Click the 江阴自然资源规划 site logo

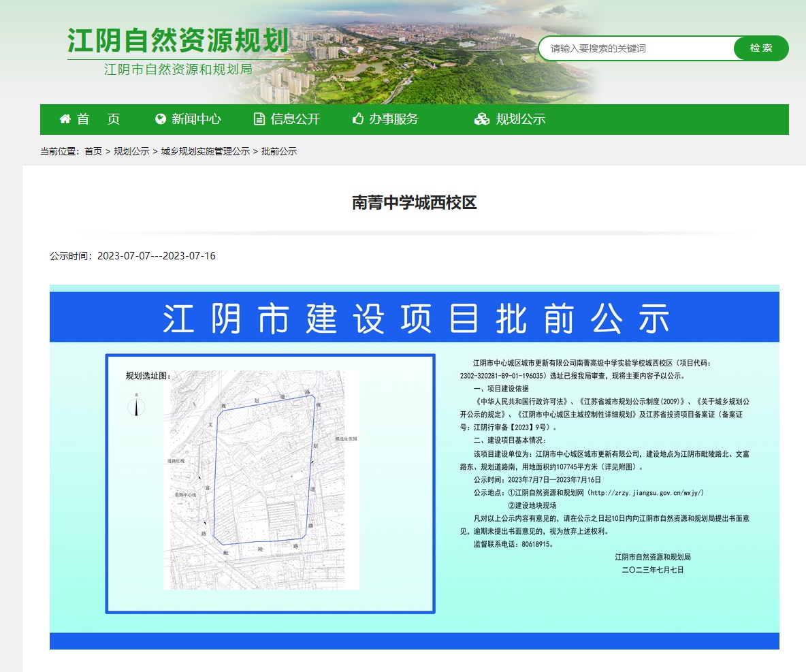click(178, 42)
